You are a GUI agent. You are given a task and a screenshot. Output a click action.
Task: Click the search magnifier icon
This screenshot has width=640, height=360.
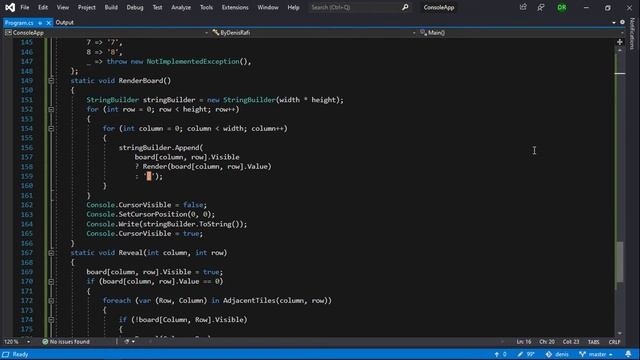point(405,7)
